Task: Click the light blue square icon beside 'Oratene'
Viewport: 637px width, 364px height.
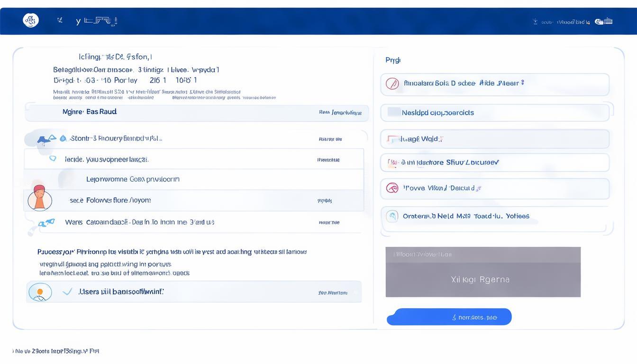Action: [392, 216]
